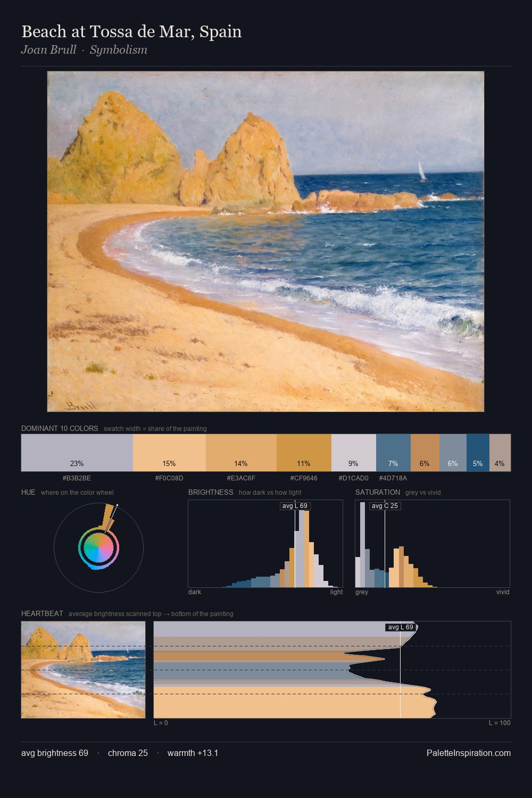
Task: Click the painting title Beach at Tossa de Mar
Action: point(131,31)
